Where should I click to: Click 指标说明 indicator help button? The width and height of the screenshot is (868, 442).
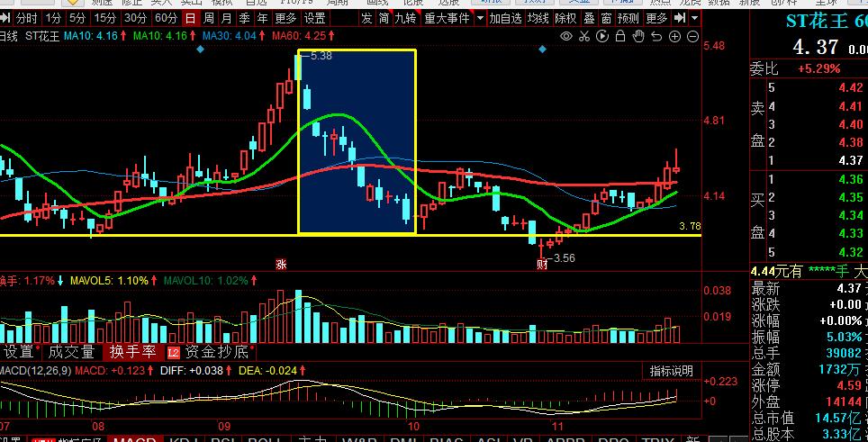pos(671,371)
